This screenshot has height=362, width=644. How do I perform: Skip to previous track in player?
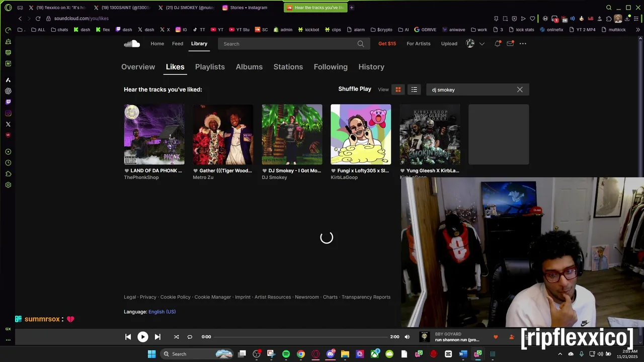point(128,337)
